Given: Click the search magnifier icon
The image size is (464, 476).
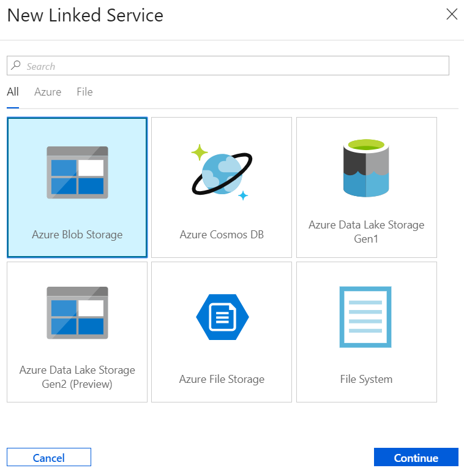Looking at the screenshot, I should pyautogui.click(x=17, y=66).
